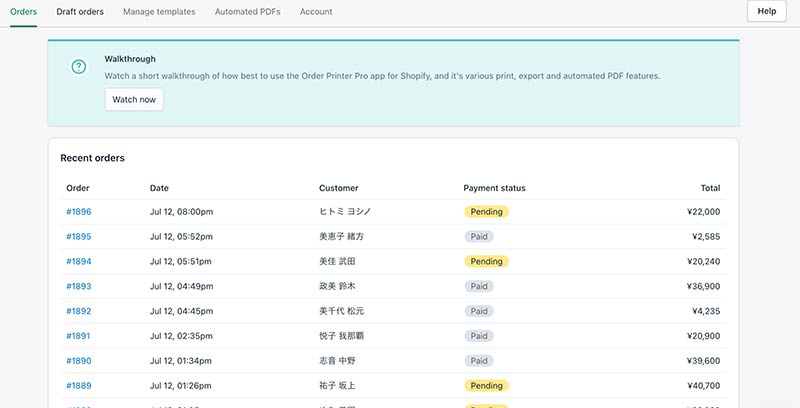Click the walkthrough question mark icon

coord(79,67)
